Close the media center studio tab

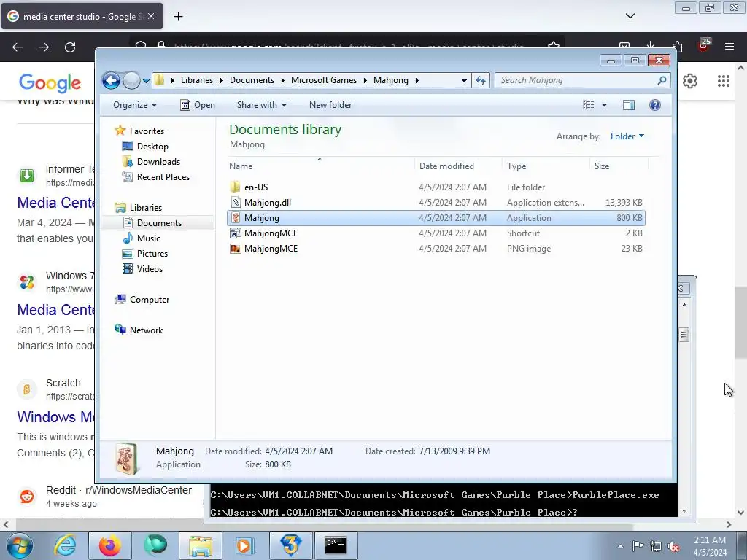tap(151, 16)
